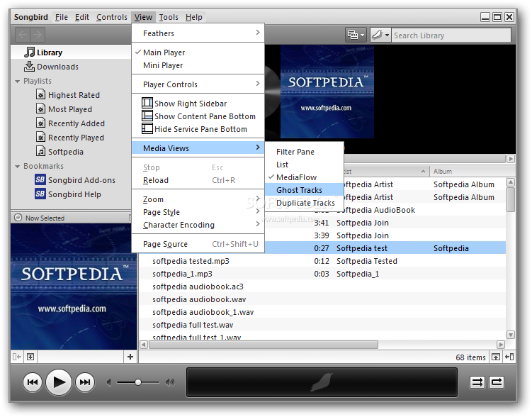
Task: Open the Edit menu
Action: pyautogui.click(x=82, y=17)
